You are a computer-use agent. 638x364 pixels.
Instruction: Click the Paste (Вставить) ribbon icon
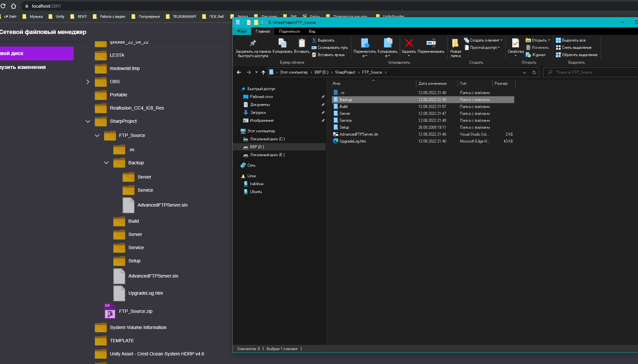click(302, 43)
